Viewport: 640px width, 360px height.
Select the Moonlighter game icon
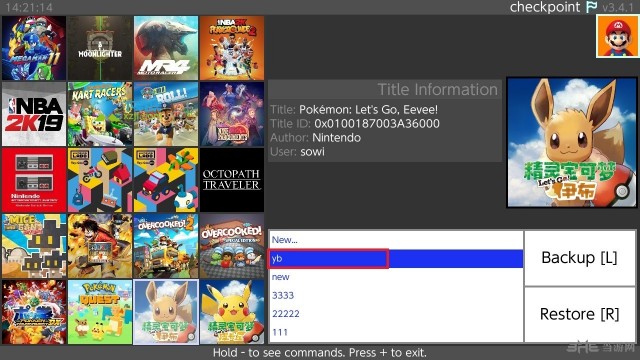click(100, 48)
